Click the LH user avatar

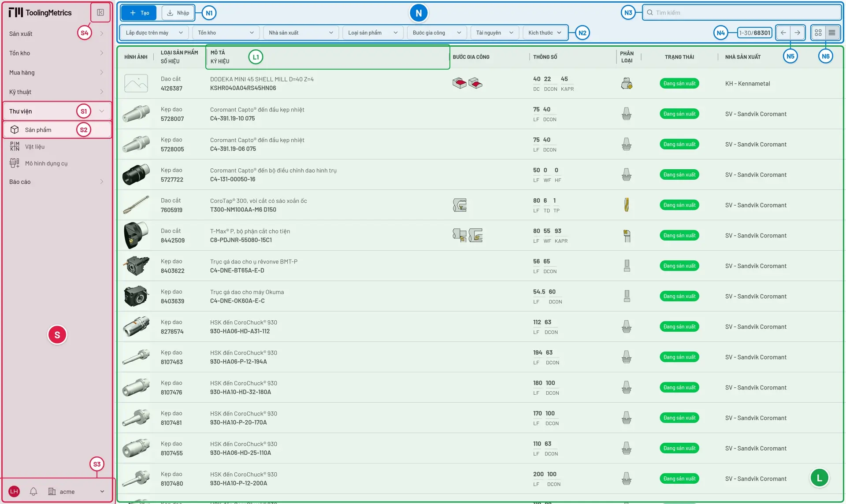tap(14, 491)
